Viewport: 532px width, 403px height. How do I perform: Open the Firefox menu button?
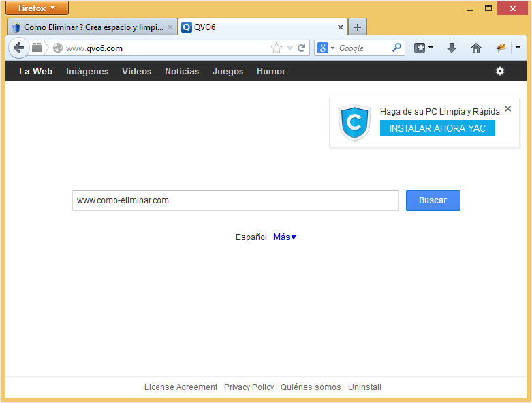(37, 8)
